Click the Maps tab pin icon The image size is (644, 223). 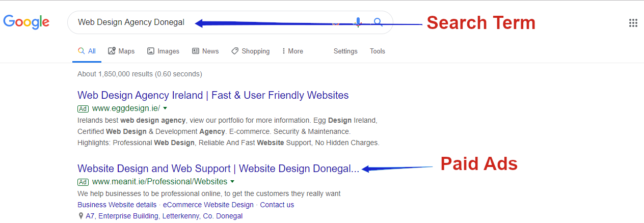pyautogui.click(x=112, y=51)
